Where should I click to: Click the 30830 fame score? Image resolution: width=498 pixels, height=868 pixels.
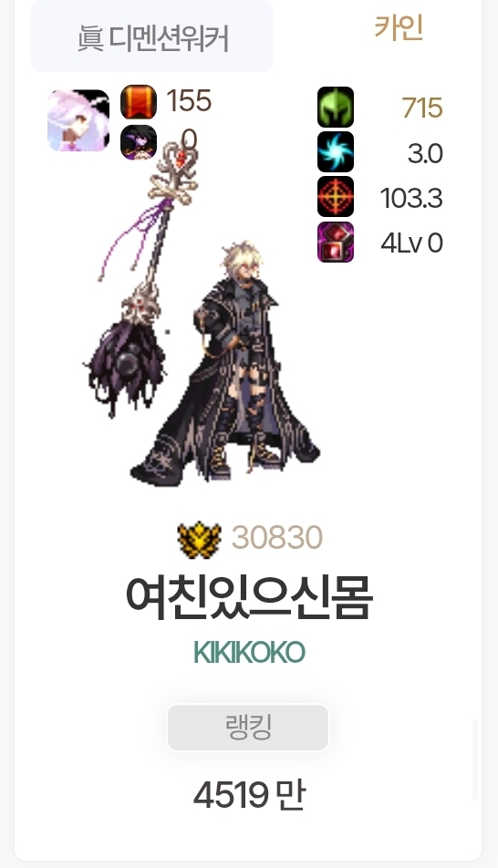[x=277, y=538]
